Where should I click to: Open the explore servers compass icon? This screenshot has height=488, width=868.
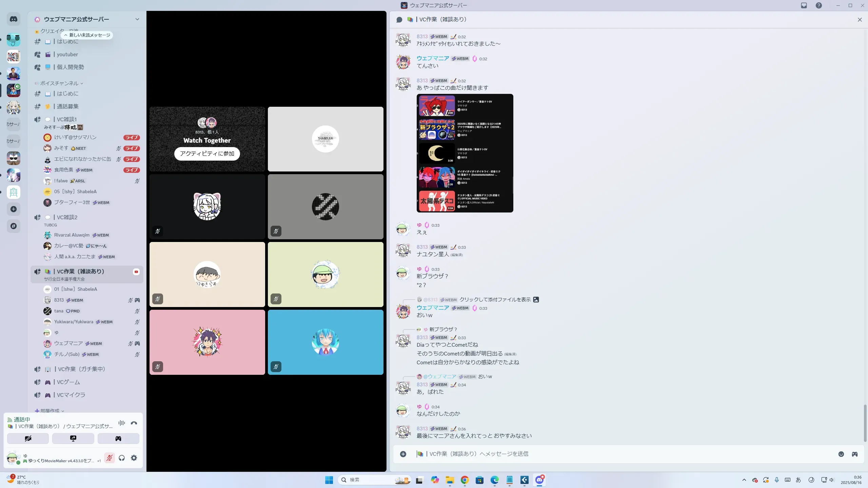(x=14, y=226)
